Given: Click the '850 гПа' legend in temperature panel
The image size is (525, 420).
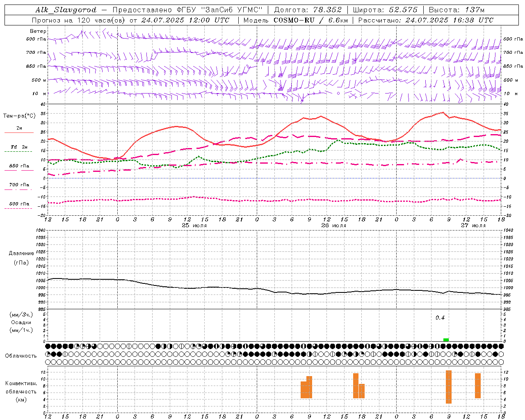Looking at the screenshot, I should tap(19, 166).
